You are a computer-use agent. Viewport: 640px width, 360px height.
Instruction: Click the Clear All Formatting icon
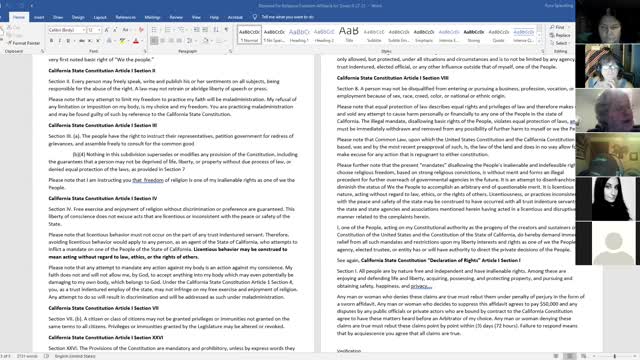[141, 30]
